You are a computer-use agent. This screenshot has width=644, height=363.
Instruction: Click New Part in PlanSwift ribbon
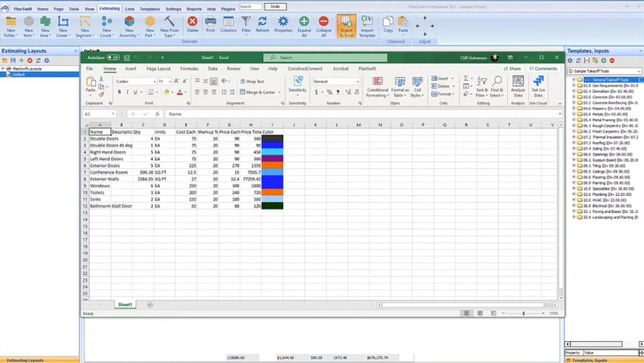pos(150,26)
